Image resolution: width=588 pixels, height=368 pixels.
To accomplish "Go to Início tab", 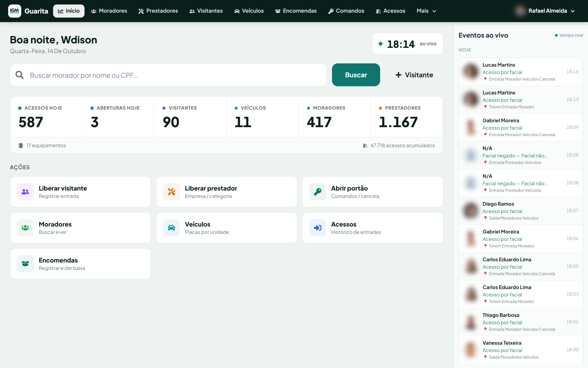I will [69, 11].
